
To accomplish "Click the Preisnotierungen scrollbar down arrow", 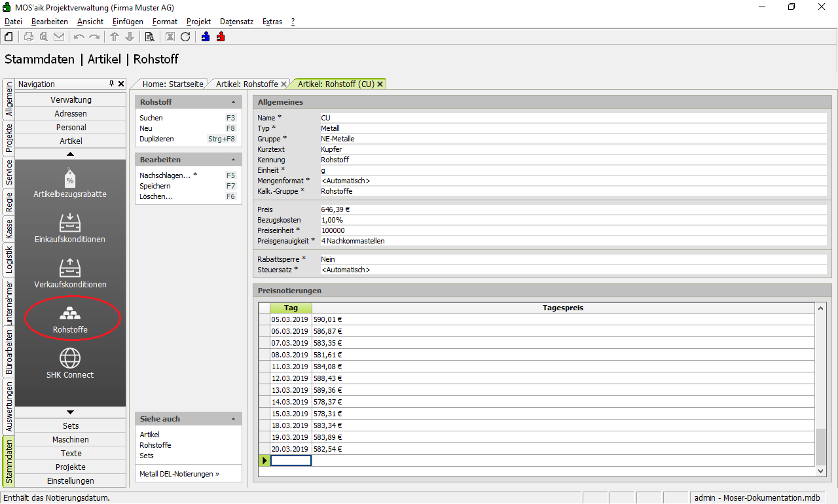I will (820, 471).
